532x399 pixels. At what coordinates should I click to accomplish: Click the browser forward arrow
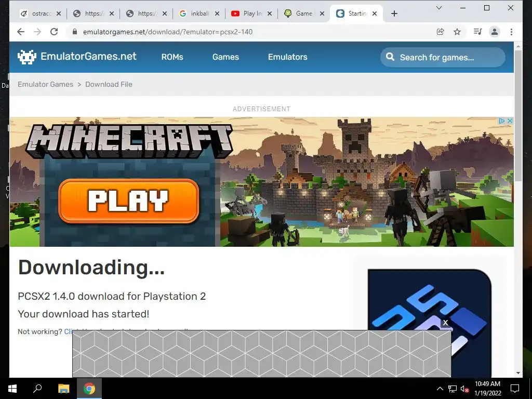point(37,32)
